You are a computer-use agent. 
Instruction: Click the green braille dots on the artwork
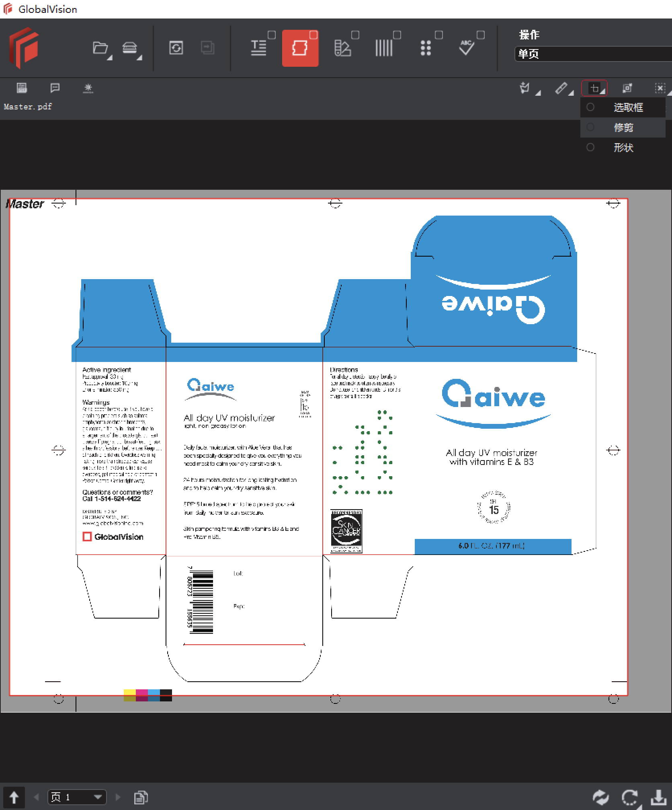[363, 452]
